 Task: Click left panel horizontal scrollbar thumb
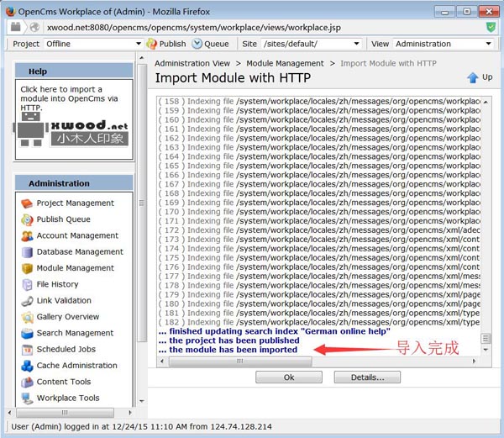click(x=65, y=413)
